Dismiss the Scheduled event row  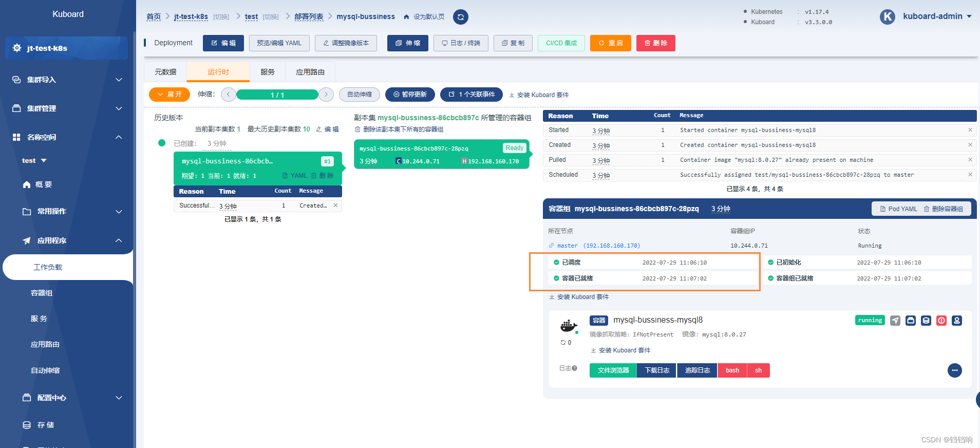(970, 175)
